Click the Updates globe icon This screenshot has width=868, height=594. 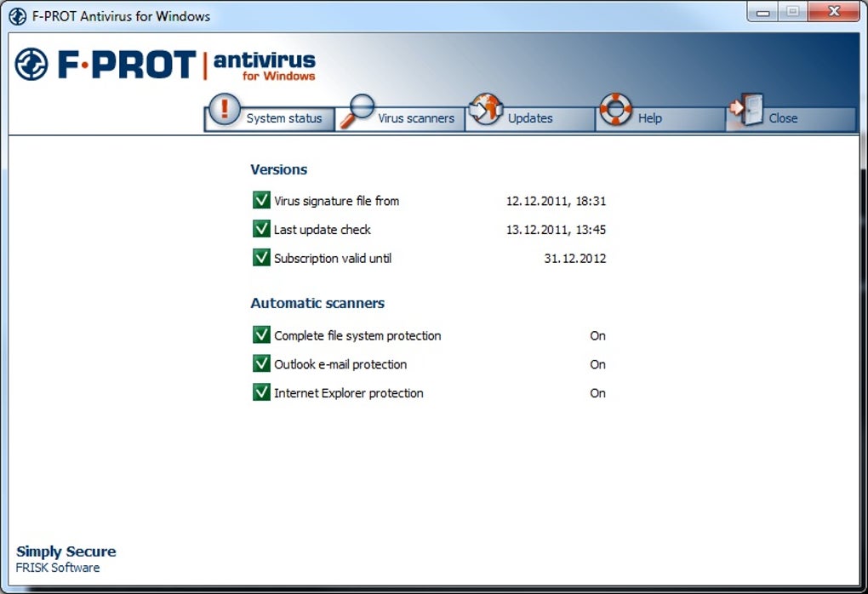485,109
